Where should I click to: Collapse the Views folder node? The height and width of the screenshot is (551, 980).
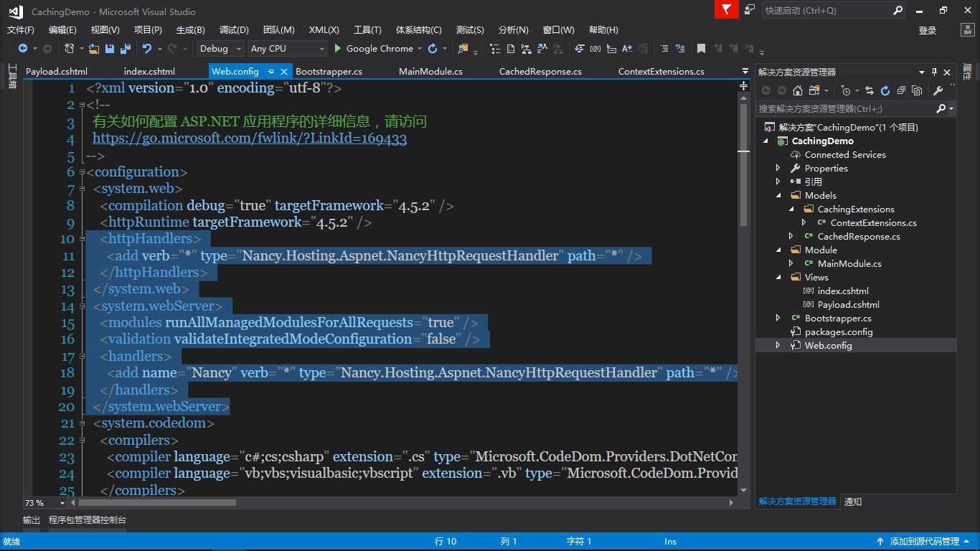[778, 277]
